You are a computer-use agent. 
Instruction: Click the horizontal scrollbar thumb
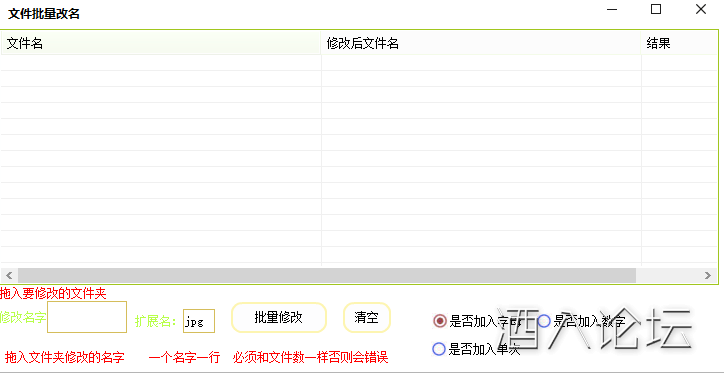coord(327,275)
